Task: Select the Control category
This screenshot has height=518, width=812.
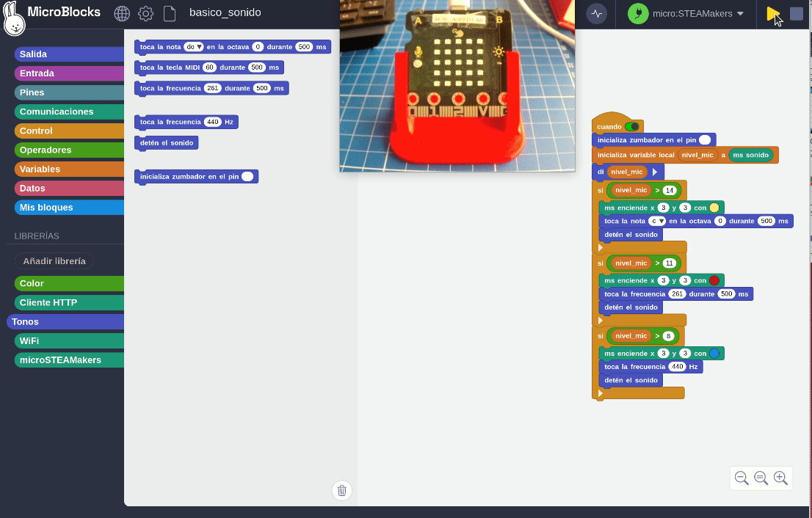Action: click(69, 131)
